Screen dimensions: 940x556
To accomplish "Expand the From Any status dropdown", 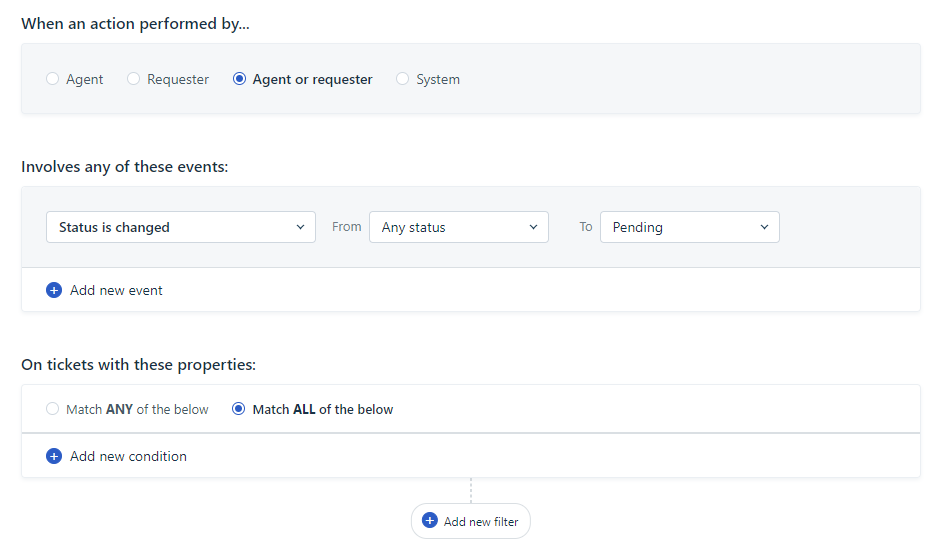I will coord(459,227).
